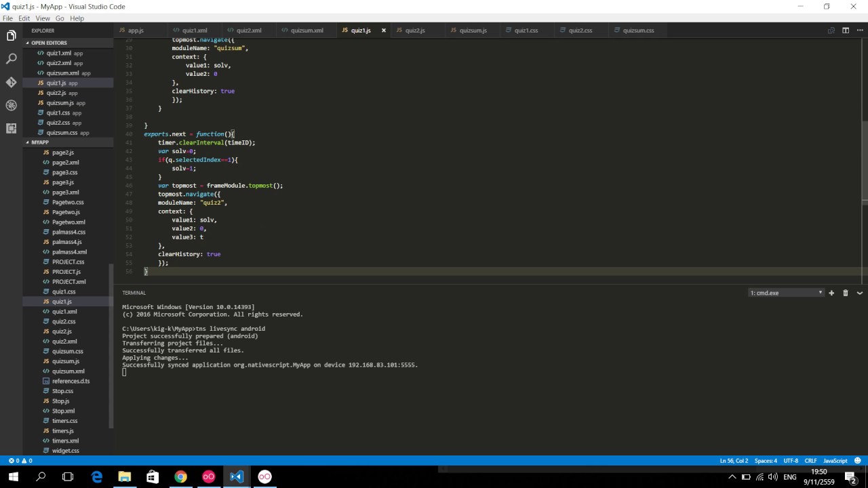
Task: Click the feedback smiley in the status bar
Action: tap(857, 461)
